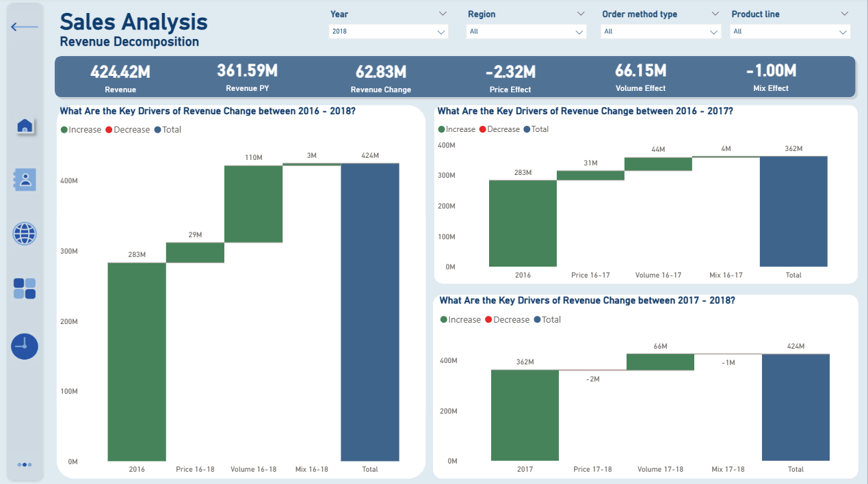Click the Volume 16-18 green bar
868x484 pixels.
click(254, 204)
